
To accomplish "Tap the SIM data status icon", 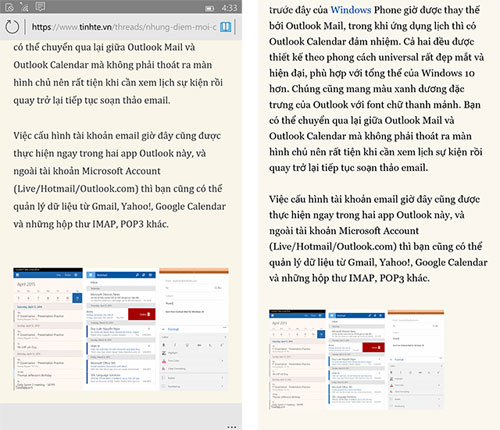I will (10, 7).
